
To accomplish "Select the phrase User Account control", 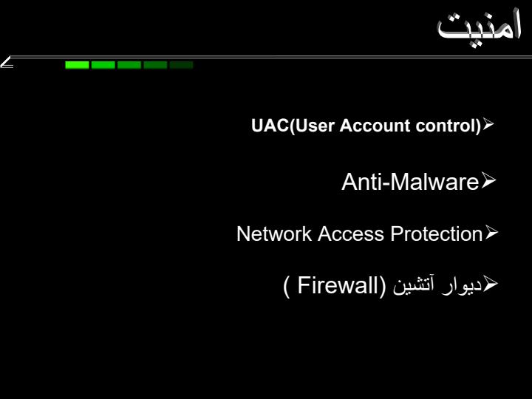I will [385, 126].
